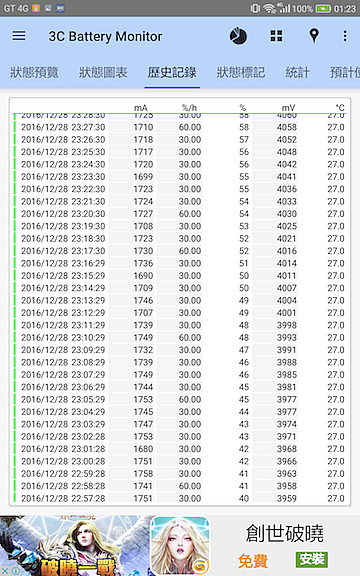Screen dimensions: 360x576
Task: Select the 歷史記錄 tab
Action: point(172,72)
